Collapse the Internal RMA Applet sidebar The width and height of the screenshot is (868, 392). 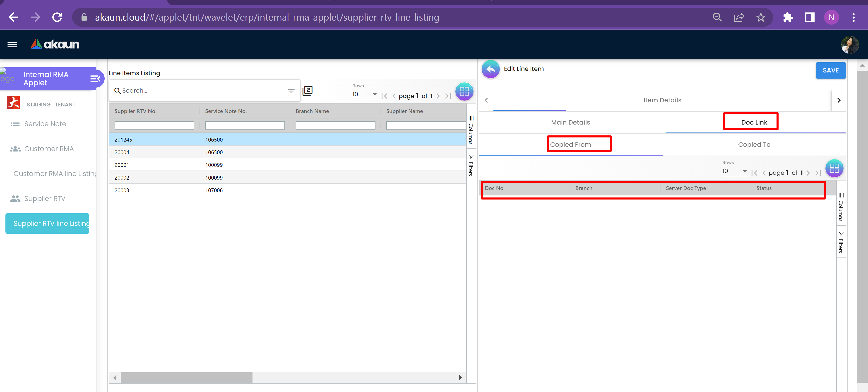(95, 79)
